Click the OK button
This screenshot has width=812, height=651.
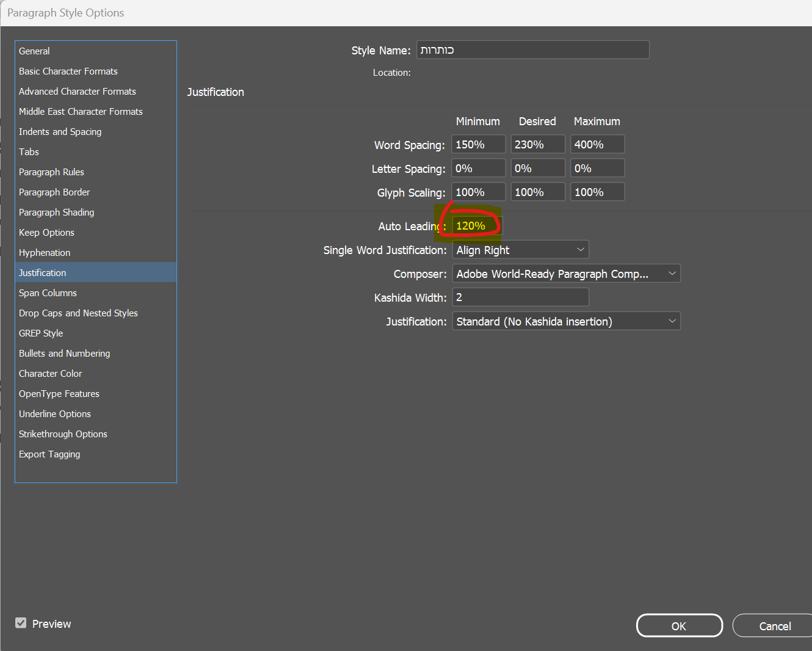(680, 626)
